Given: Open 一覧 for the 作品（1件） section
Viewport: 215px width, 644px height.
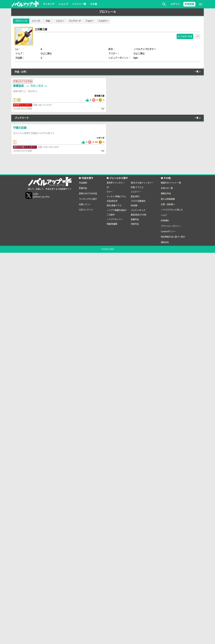Looking at the screenshot, I should click(197, 72).
